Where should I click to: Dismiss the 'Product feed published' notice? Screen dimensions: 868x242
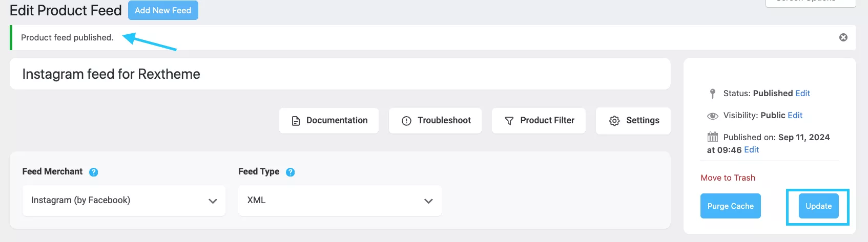tap(843, 37)
